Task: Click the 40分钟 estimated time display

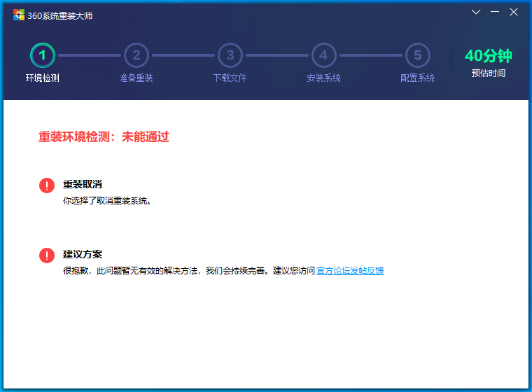Action: click(488, 56)
